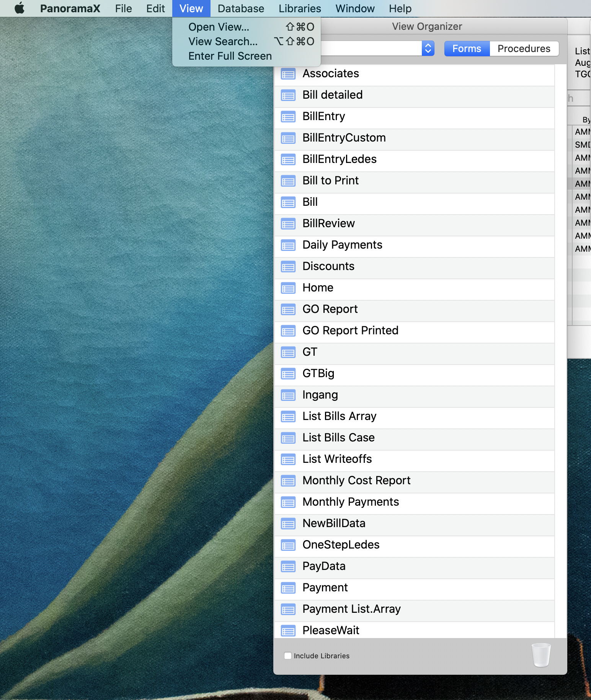This screenshot has width=591, height=700.
Task: Open the Database menu in menu bar
Action: (241, 8)
